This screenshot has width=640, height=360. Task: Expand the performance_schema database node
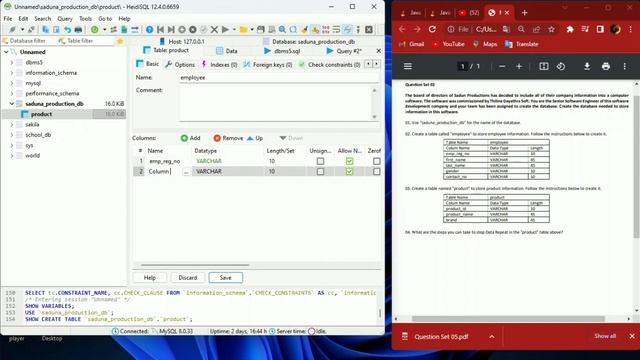pos(12,93)
